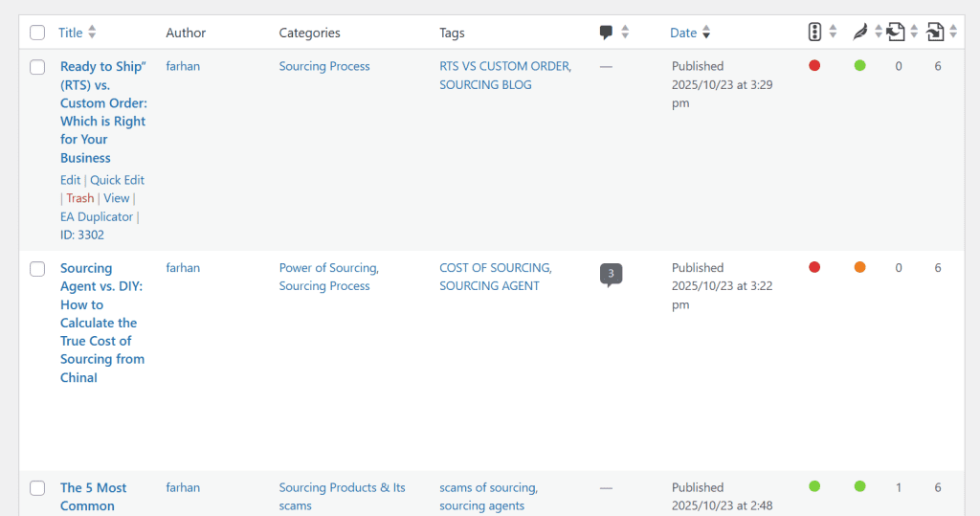Click author farhan in The 5 Most Common row

[183, 488]
